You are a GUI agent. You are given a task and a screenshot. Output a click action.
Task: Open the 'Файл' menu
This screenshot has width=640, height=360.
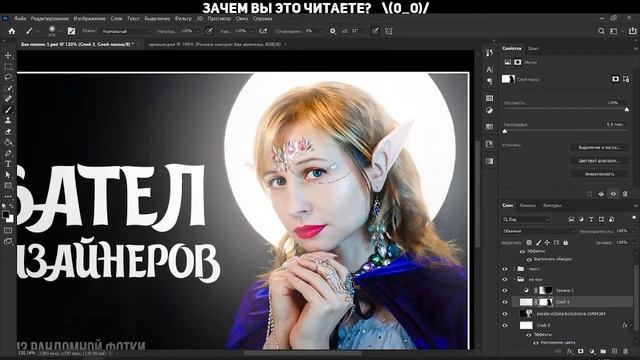20,18
